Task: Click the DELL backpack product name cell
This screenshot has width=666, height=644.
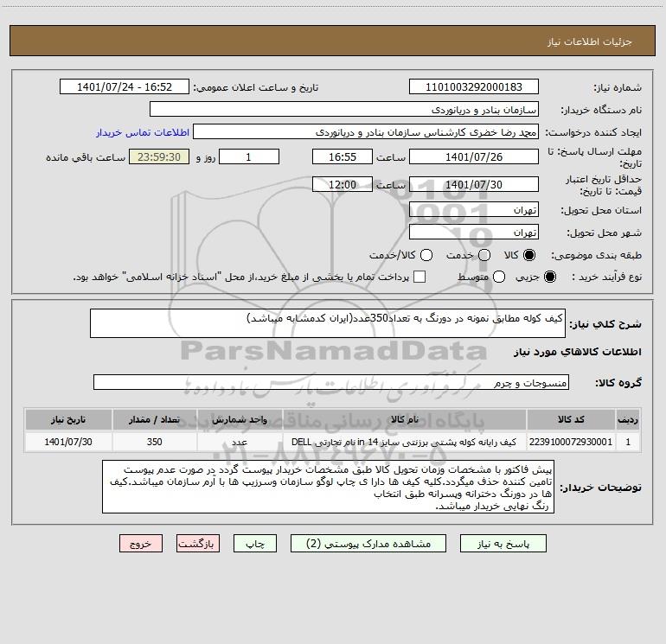Action: [x=405, y=442]
